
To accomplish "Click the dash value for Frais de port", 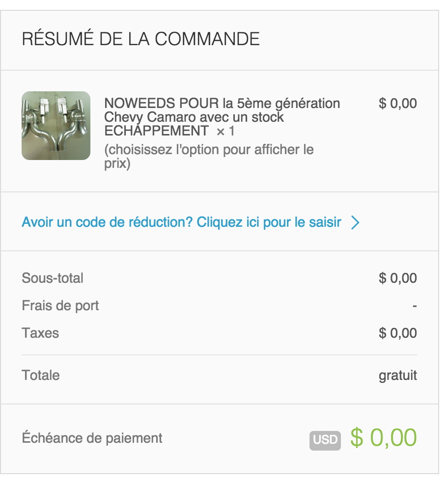I will (x=415, y=306).
